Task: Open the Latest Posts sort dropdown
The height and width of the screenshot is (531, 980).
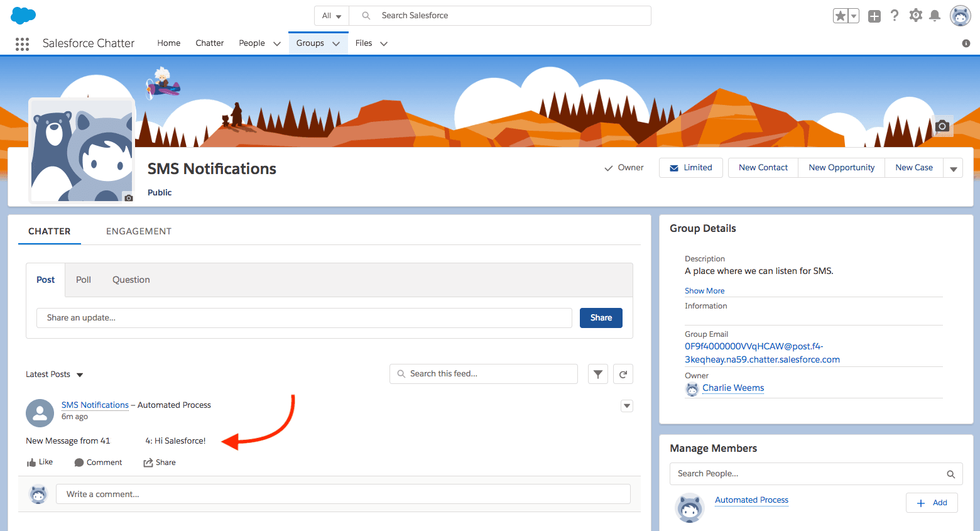Action: [x=55, y=374]
